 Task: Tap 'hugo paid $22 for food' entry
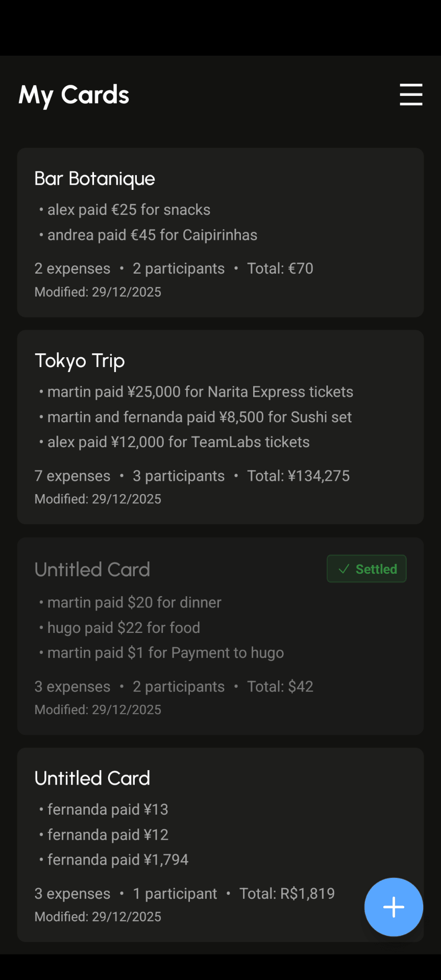click(124, 628)
